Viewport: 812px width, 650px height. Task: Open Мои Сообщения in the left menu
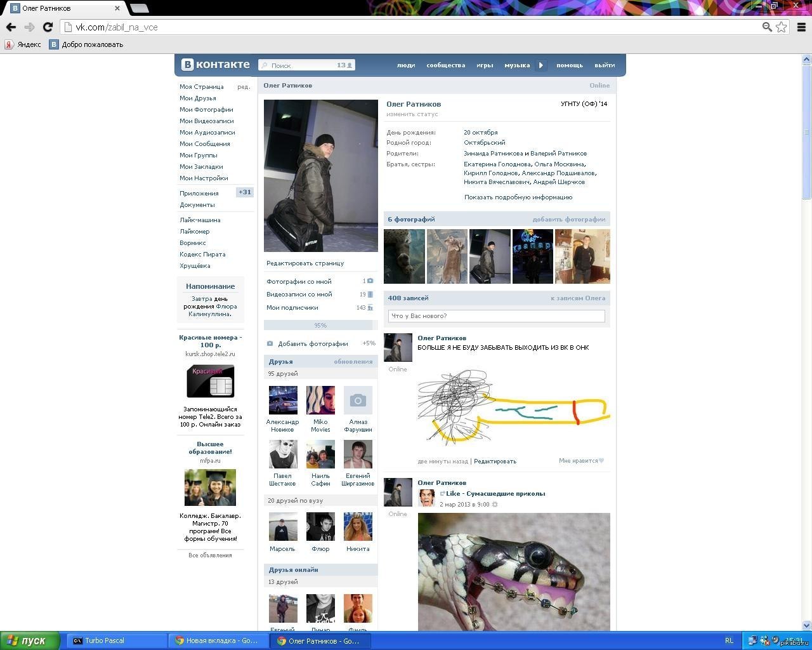coord(204,143)
